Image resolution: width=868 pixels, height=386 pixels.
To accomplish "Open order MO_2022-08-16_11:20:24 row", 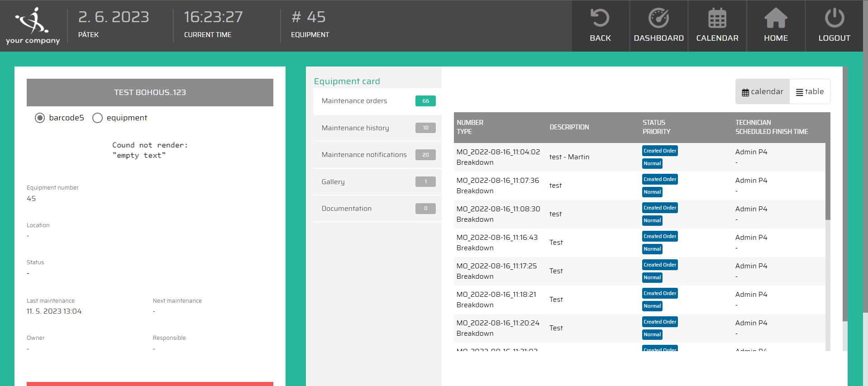I will (x=498, y=323).
